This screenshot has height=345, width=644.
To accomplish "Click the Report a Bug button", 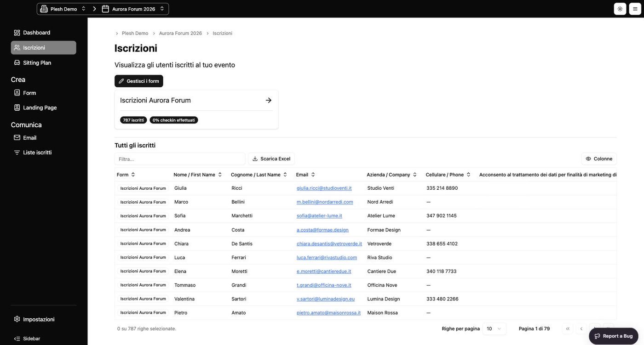I will pyautogui.click(x=614, y=336).
